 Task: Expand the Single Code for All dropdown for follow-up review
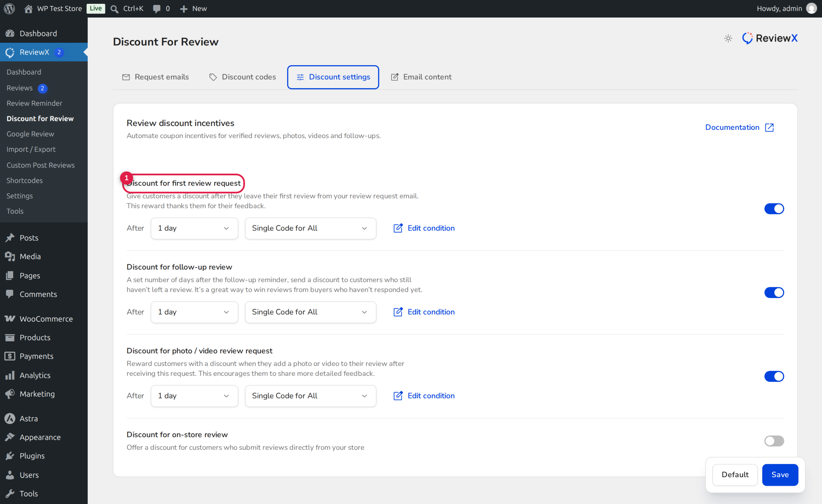(310, 312)
